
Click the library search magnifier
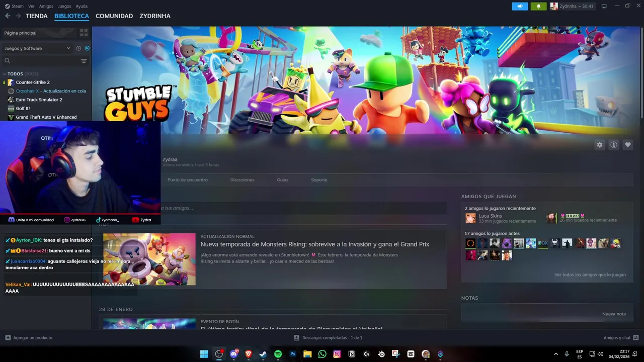coord(8,61)
